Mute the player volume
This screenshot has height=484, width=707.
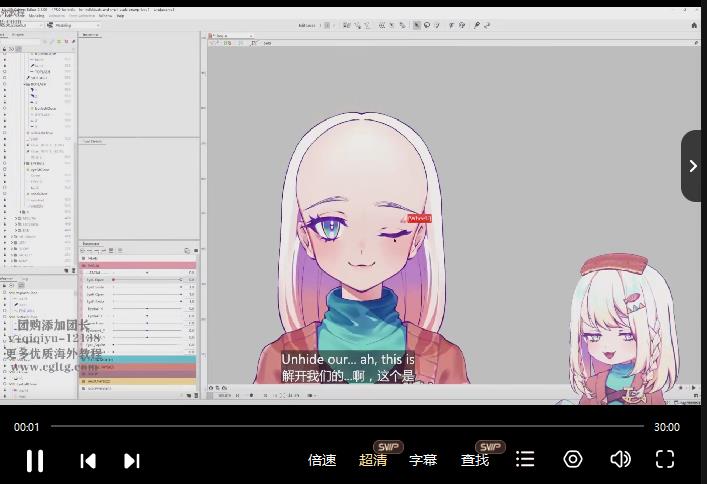point(620,459)
